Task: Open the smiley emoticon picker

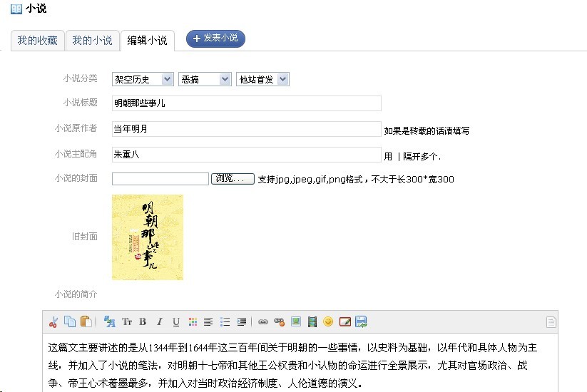Action: coord(328,321)
